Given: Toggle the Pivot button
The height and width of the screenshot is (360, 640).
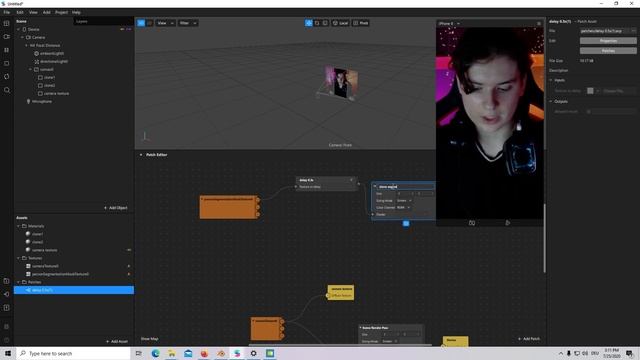Looking at the screenshot, I should (x=361, y=23).
